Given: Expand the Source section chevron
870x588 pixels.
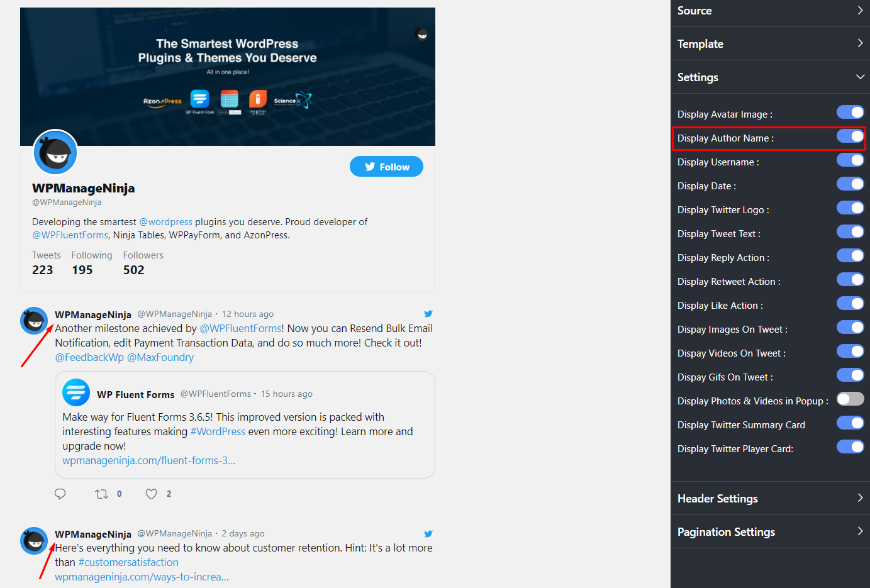Looking at the screenshot, I should click(x=860, y=10).
